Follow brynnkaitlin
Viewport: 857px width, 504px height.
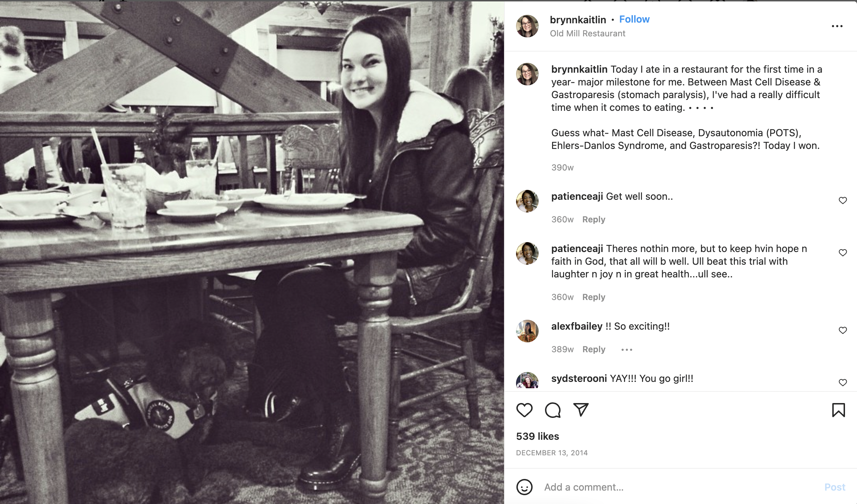634,19
